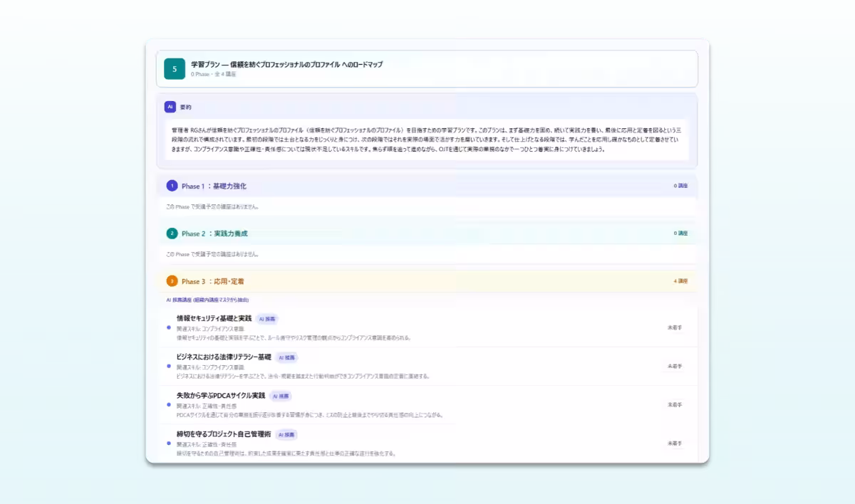This screenshot has width=855, height=504.
Task: Click 関連スキル line under ビジネスにおける法律リテラシー基礎
Action: [210, 367]
